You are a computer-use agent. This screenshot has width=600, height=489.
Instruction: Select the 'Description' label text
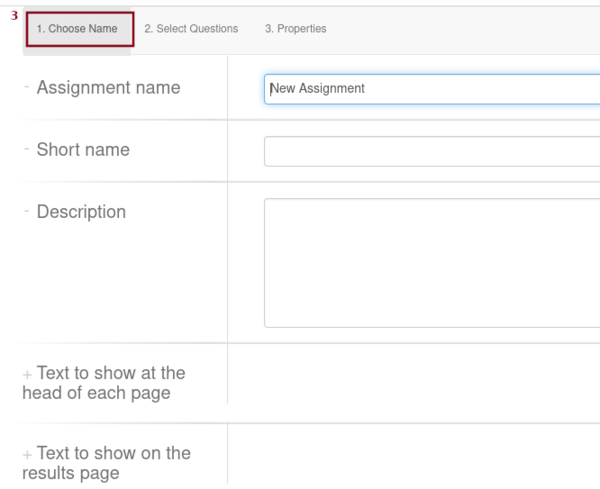tap(81, 212)
